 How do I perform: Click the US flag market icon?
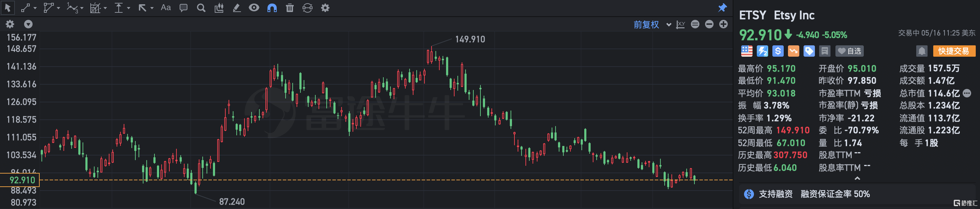(747, 51)
